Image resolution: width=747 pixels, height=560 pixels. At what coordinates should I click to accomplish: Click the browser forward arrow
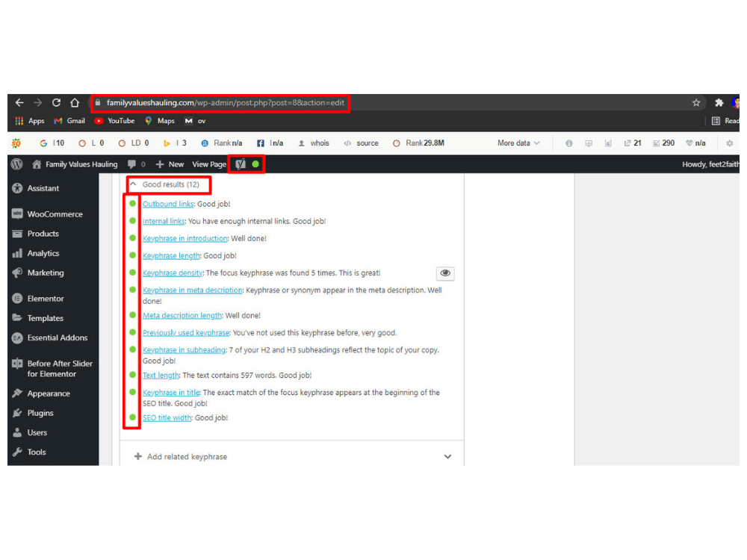(x=37, y=102)
